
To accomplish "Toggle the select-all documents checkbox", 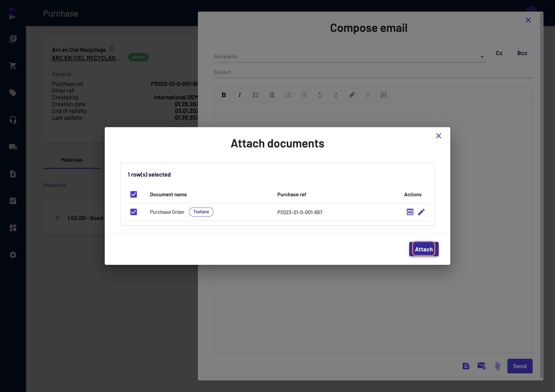I will [x=134, y=194].
